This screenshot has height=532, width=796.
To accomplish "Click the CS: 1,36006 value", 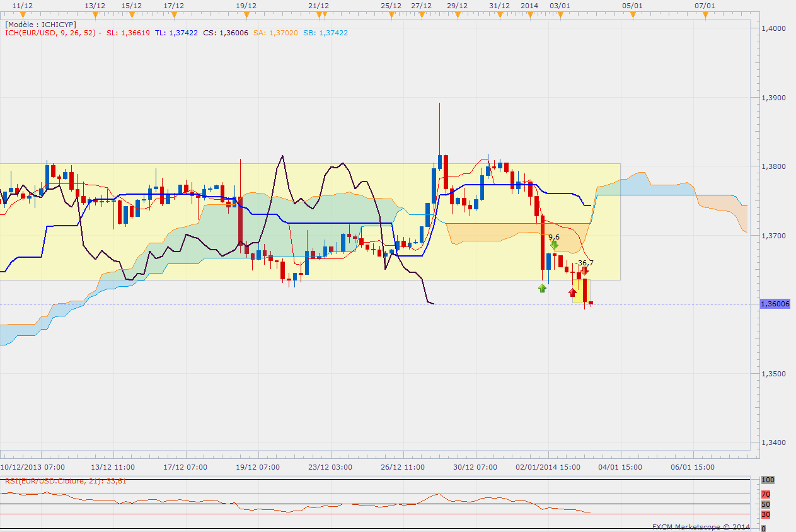I will coord(225,33).
